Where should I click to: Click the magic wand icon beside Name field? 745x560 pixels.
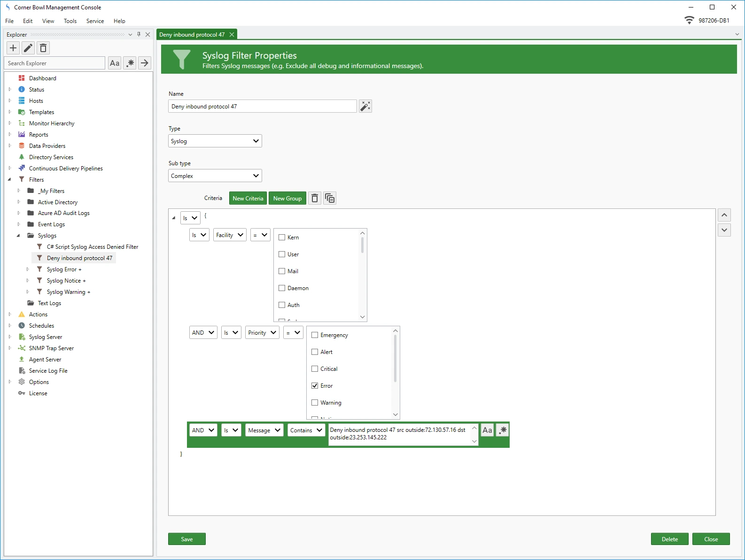point(365,107)
